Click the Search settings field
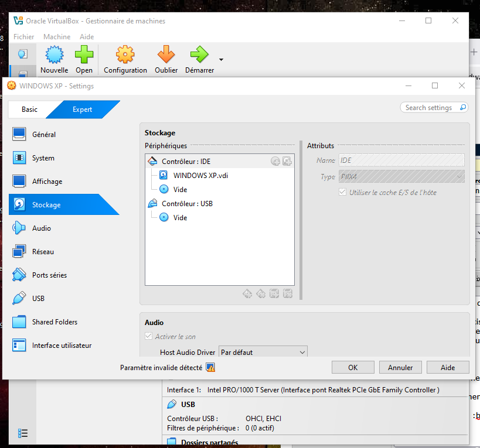 point(431,108)
